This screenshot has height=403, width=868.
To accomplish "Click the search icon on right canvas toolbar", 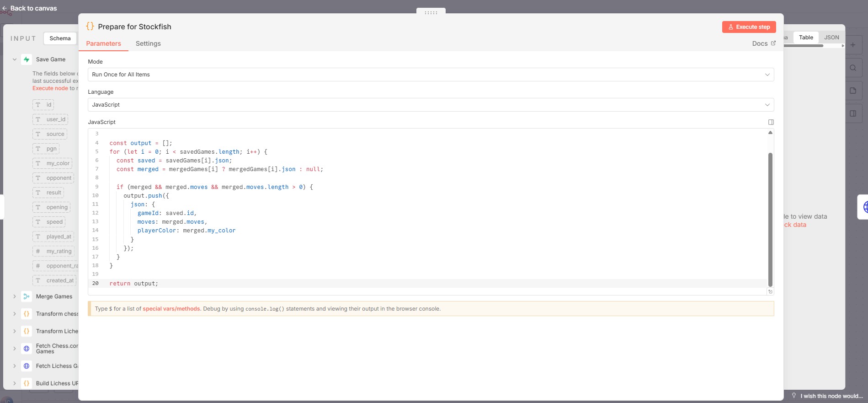I will pos(853,68).
